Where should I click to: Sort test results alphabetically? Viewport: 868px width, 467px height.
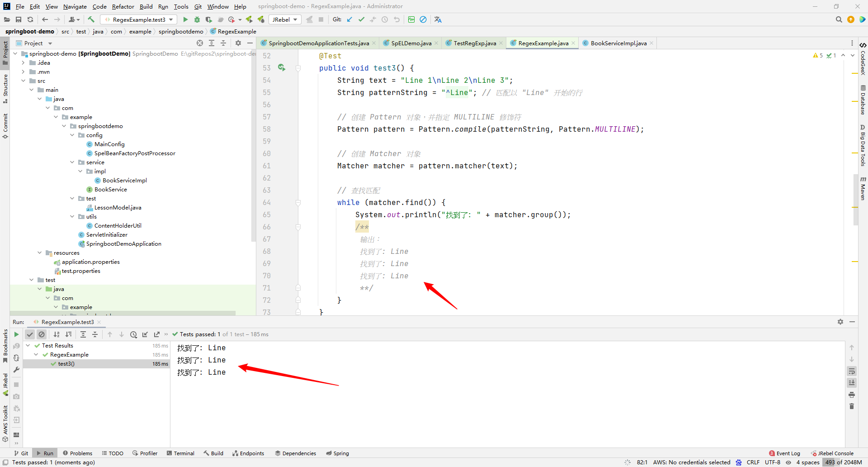(x=57, y=334)
